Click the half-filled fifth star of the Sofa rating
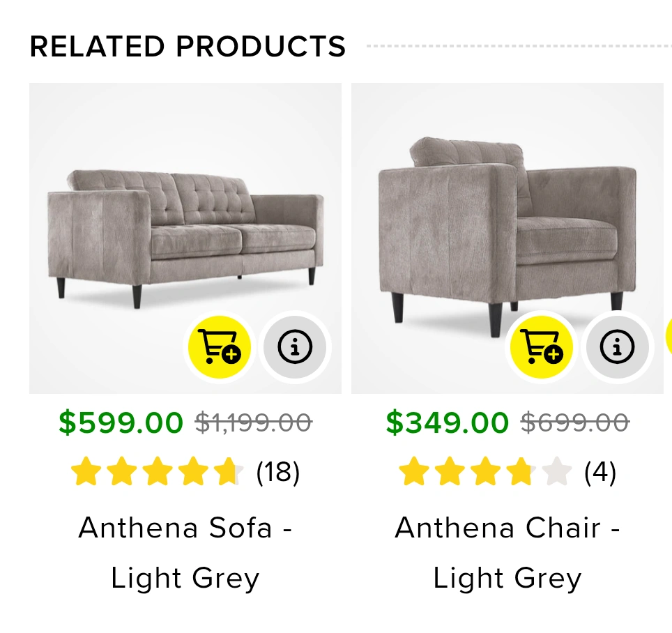 [x=228, y=472]
